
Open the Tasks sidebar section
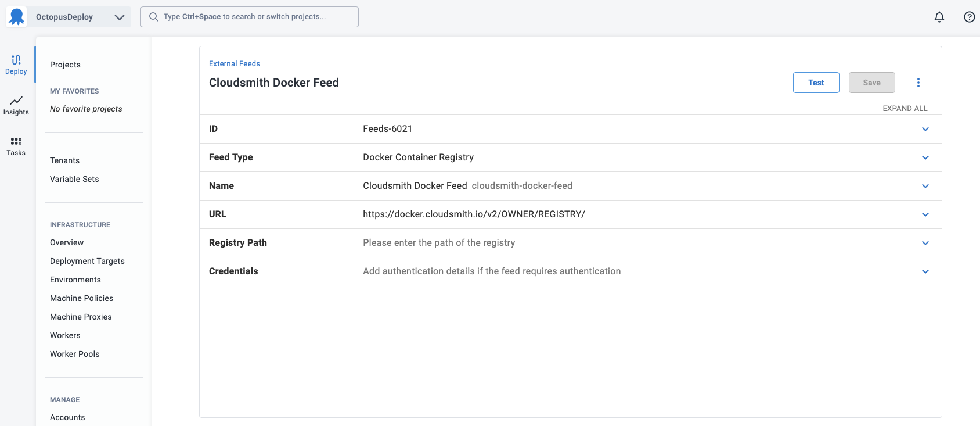click(x=16, y=146)
